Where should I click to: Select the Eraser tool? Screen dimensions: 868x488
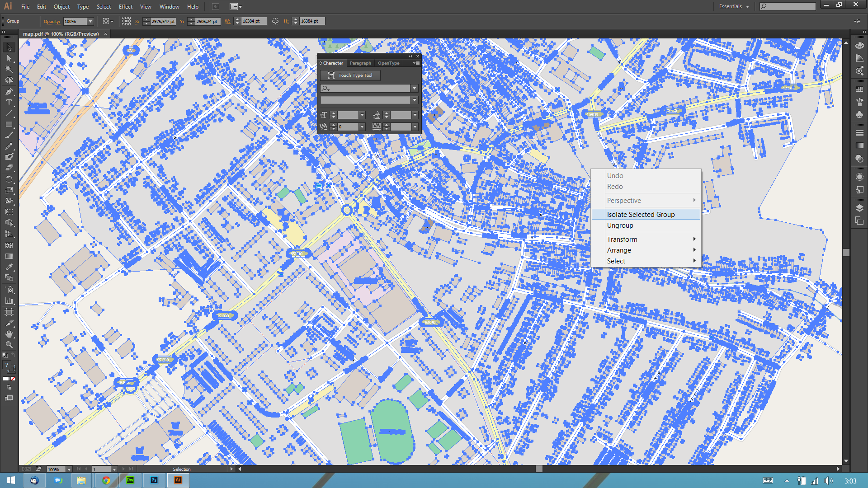click(x=9, y=168)
